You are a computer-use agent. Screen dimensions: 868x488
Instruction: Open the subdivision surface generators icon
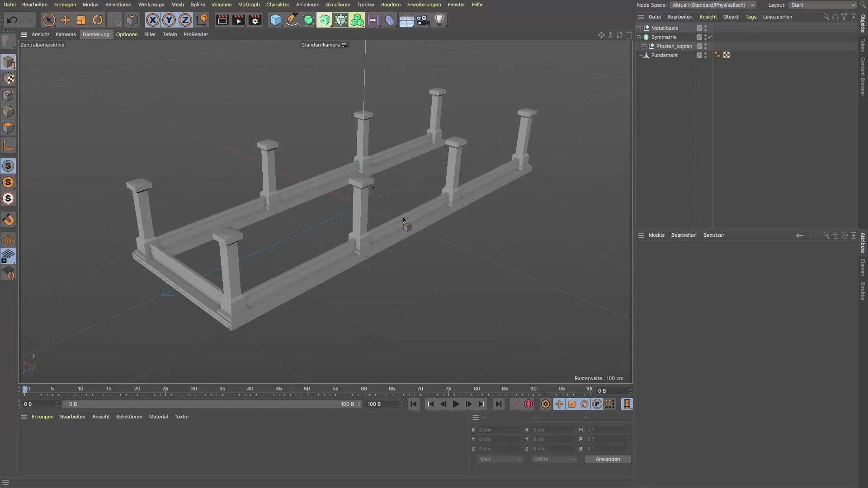tap(308, 20)
